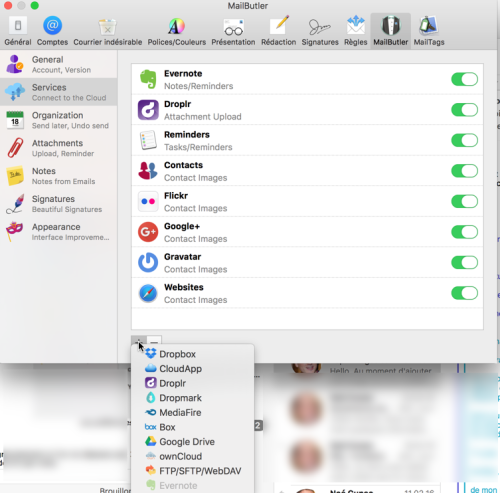Toggle the Contacts service switch
500x493 pixels.
(464, 171)
